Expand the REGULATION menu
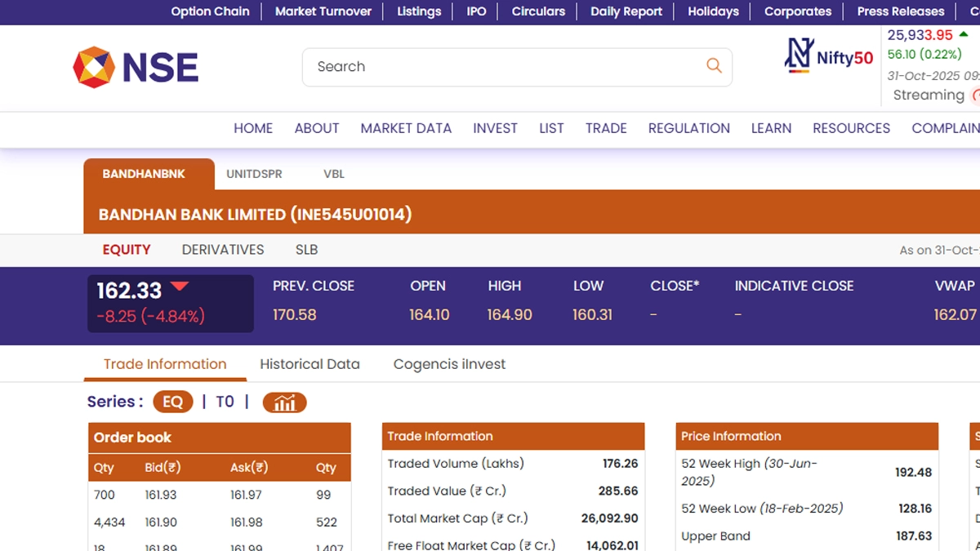980x551 pixels. (x=688, y=128)
